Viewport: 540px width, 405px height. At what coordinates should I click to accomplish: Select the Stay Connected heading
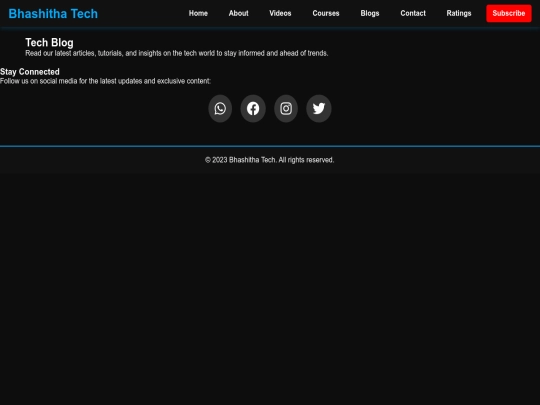30,72
